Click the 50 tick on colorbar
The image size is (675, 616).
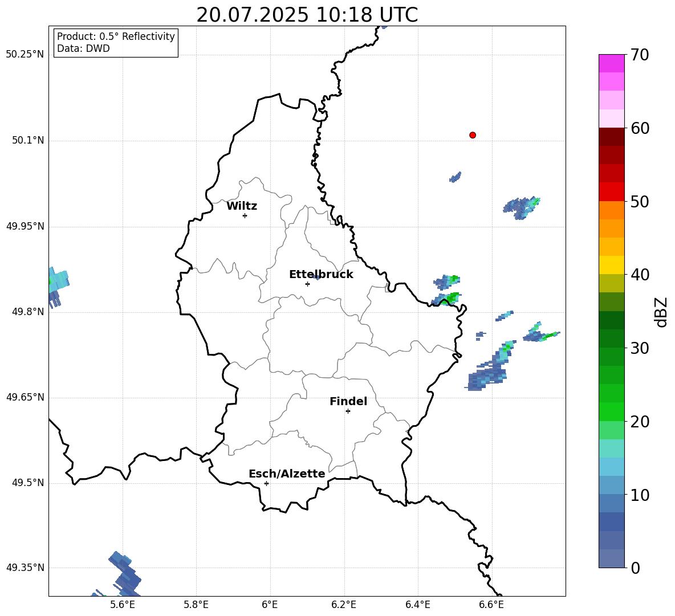(x=639, y=201)
